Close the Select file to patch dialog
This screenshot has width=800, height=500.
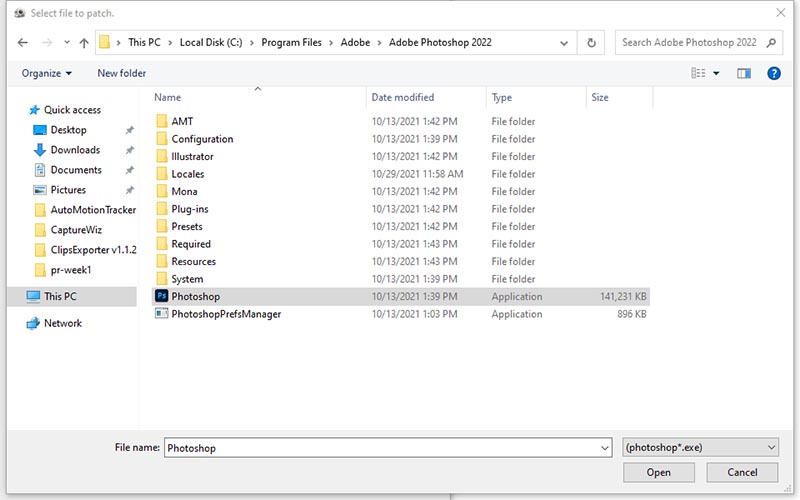[x=781, y=13]
